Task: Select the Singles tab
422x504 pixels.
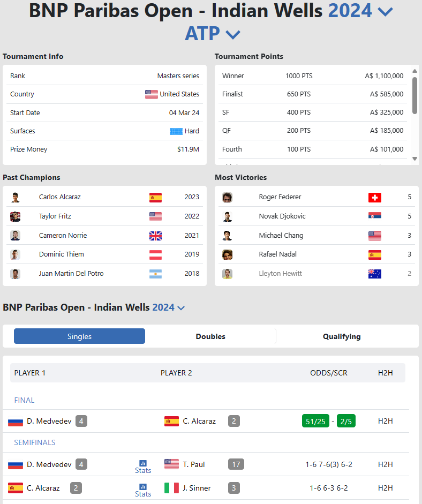Action: click(x=79, y=336)
